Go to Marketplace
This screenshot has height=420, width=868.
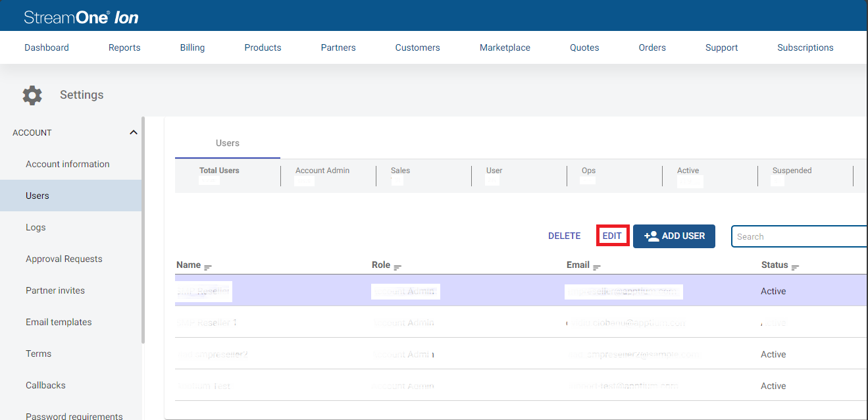(x=505, y=47)
